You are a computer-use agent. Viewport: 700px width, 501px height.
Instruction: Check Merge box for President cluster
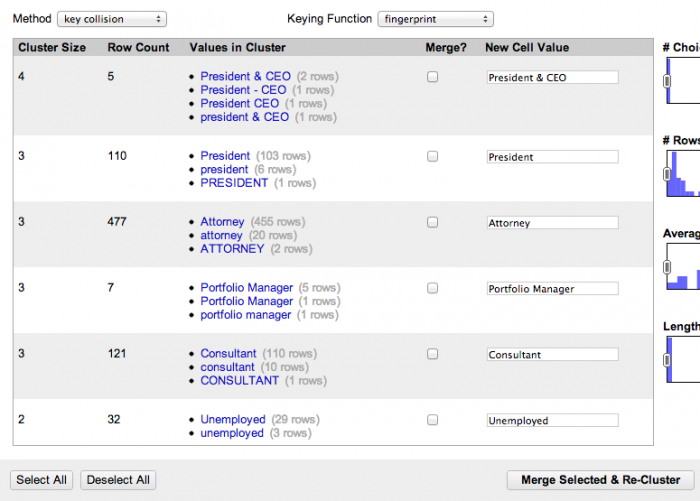click(432, 156)
